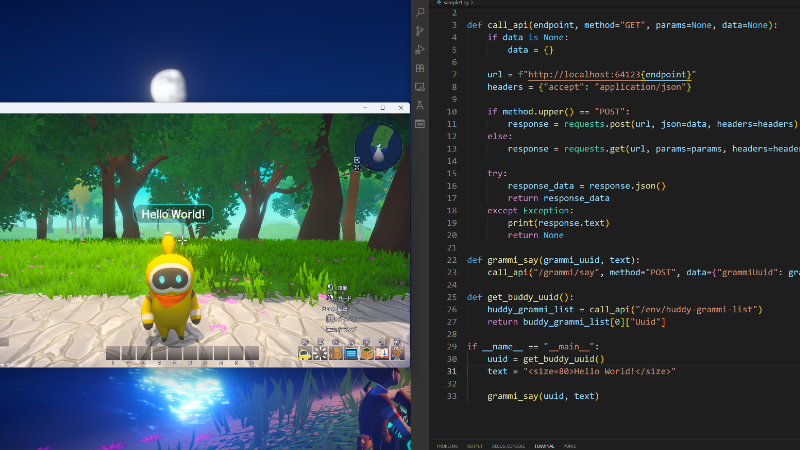Click 'uuid = get_buddy_uuid()' on line 30
Viewport: 800px width, 450px height.
click(545, 359)
